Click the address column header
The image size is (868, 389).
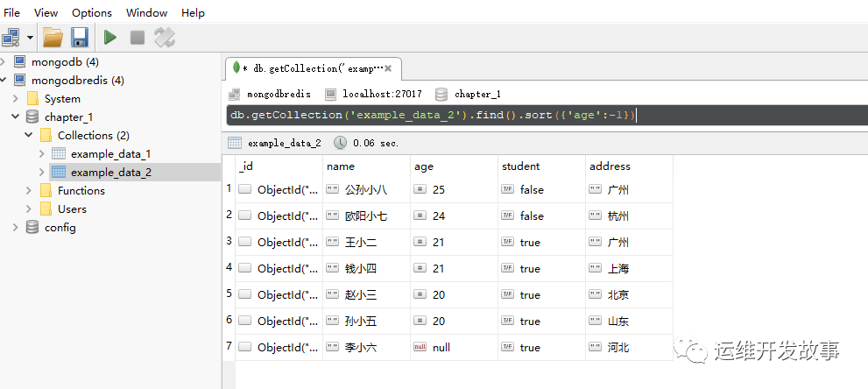tap(630, 166)
